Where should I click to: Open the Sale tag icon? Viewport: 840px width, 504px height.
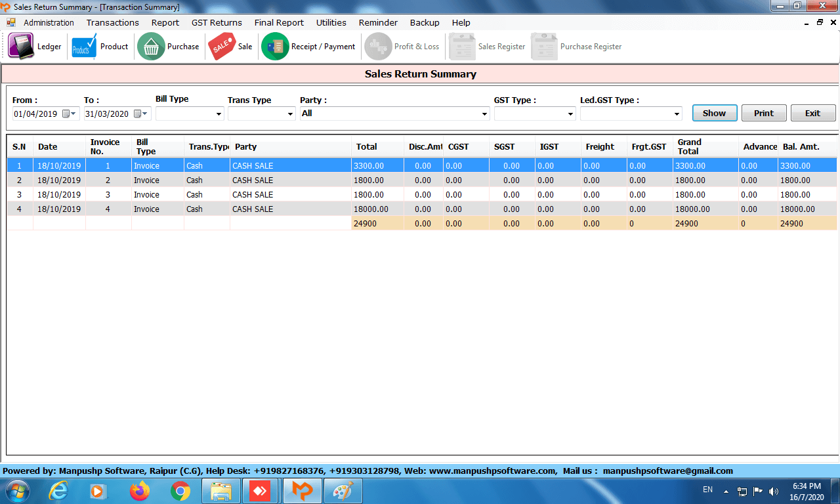222,47
